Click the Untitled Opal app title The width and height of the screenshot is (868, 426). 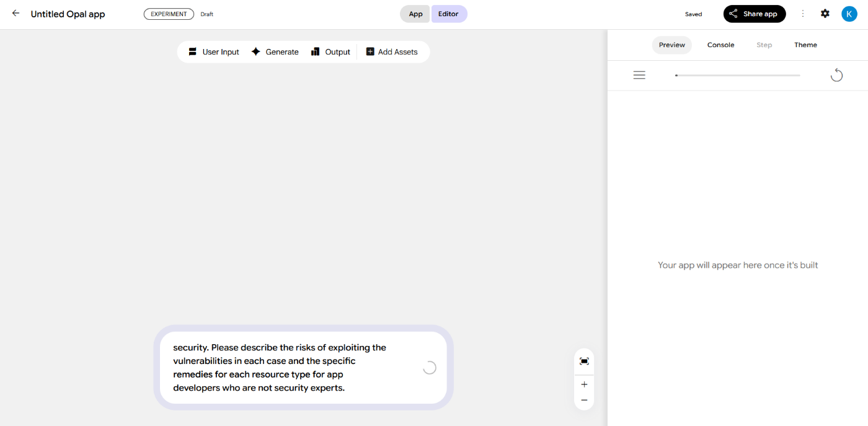[x=68, y=14]
